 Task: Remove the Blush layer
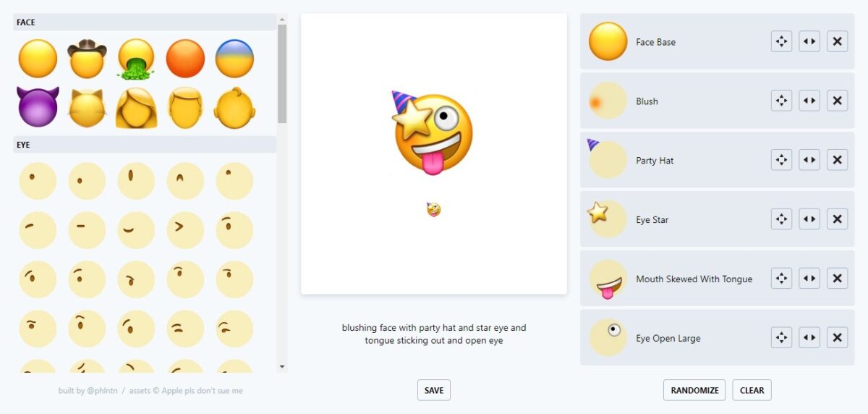[x=837, y=101]
